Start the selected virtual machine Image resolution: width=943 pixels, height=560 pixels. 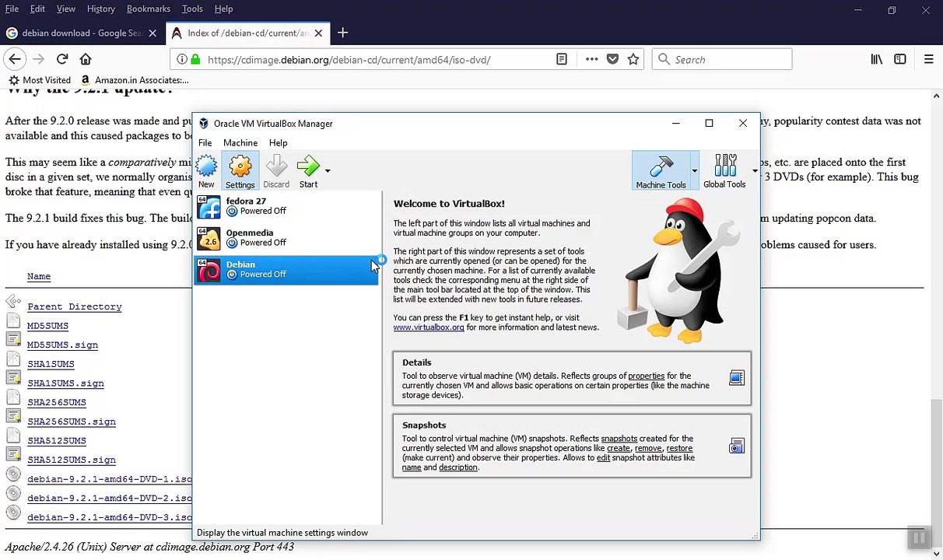[x=308, y=171]
